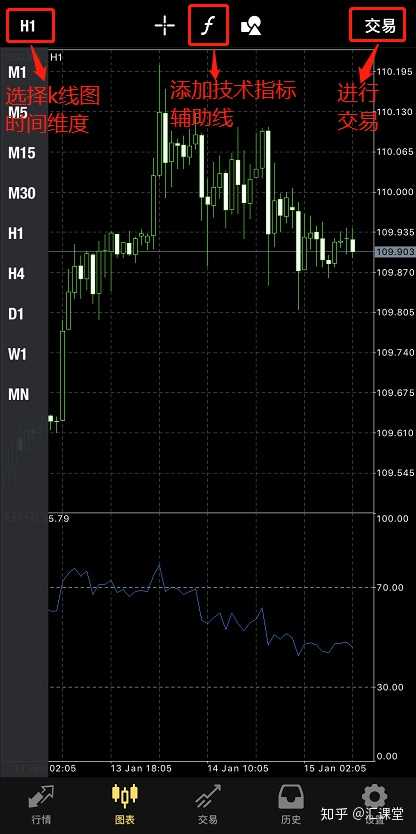
Task: Click the current price label 109.903
Action: (395, 252)
